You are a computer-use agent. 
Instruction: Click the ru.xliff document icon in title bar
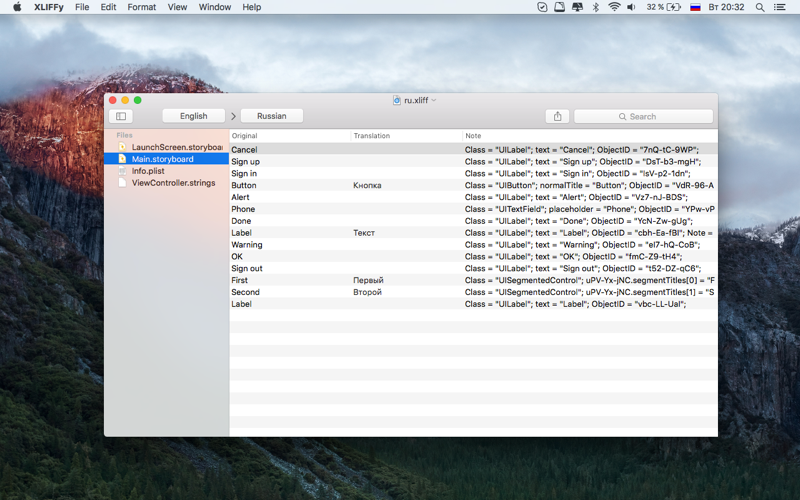coord(396,100)
